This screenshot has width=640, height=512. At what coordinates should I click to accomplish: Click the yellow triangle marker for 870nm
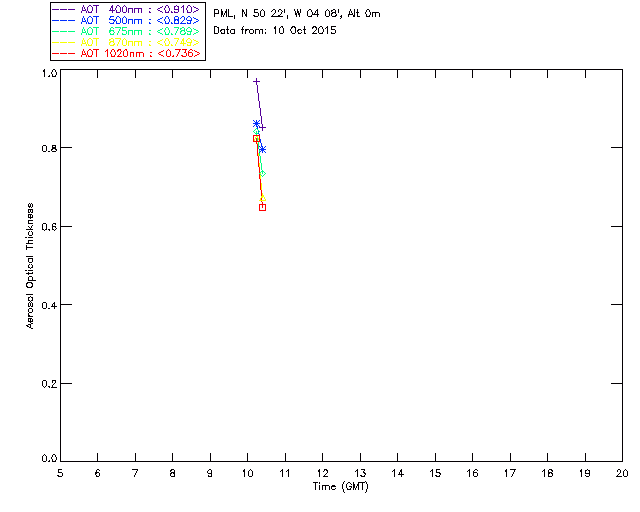[262, 198]
